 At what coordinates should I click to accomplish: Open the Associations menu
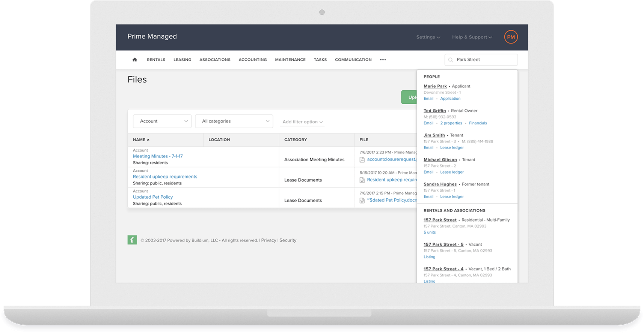(215, 60)
